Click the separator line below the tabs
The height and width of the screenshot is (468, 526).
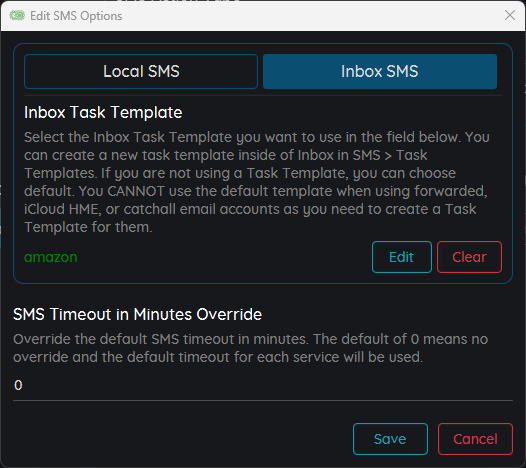263,96
